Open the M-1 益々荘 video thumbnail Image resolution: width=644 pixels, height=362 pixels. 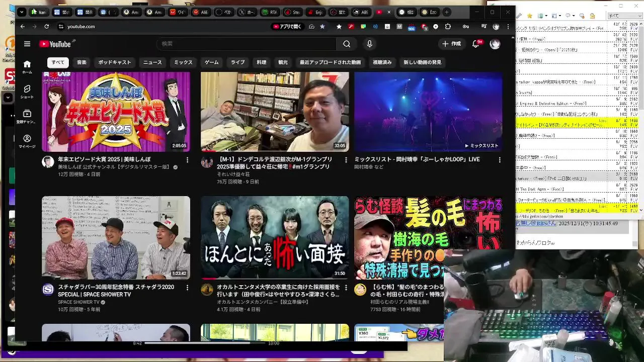tap(275, 112)
